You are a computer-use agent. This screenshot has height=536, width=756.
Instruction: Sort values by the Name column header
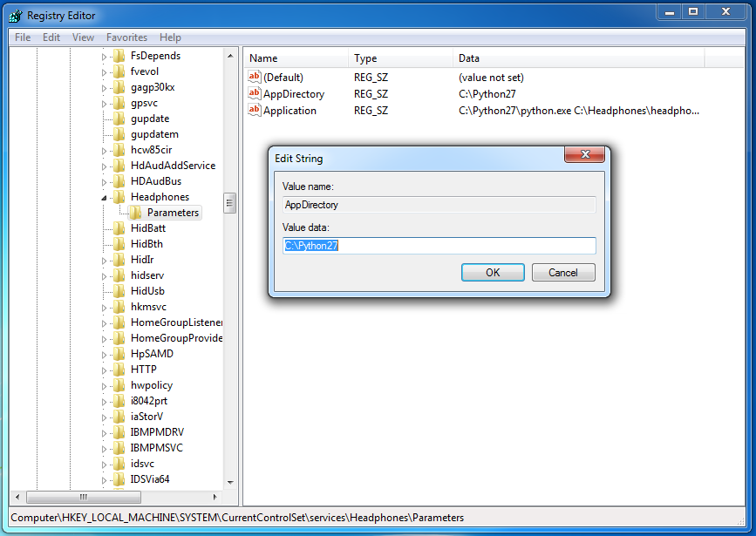(295, 58)
